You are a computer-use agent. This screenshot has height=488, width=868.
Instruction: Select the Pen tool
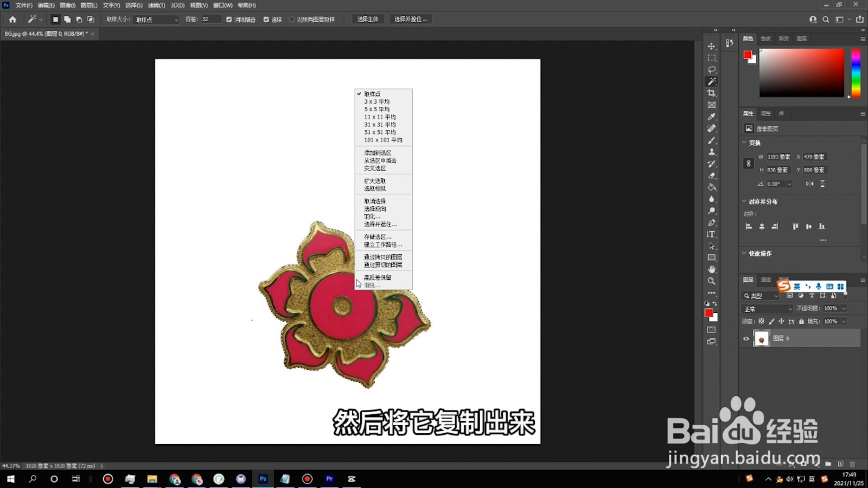712,223
